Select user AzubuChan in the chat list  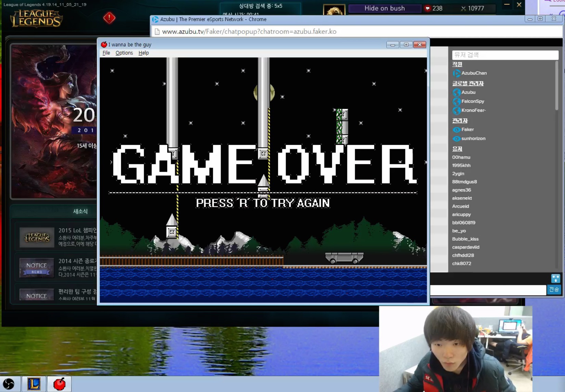[474, 73]
